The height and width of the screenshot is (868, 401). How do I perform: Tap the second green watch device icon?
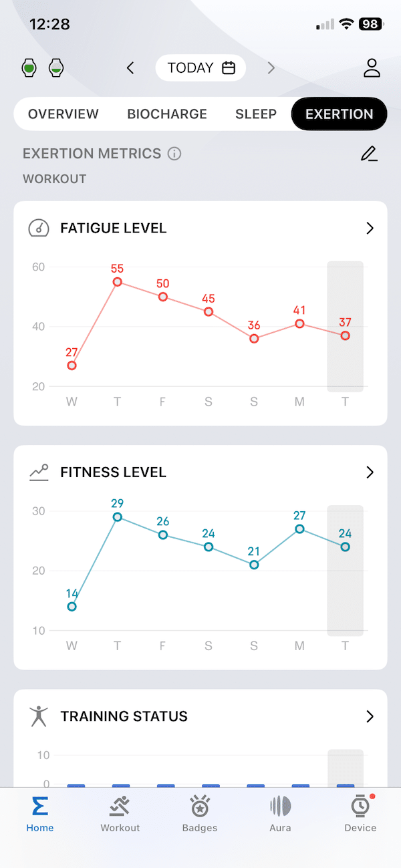click(x=57, y=67)
